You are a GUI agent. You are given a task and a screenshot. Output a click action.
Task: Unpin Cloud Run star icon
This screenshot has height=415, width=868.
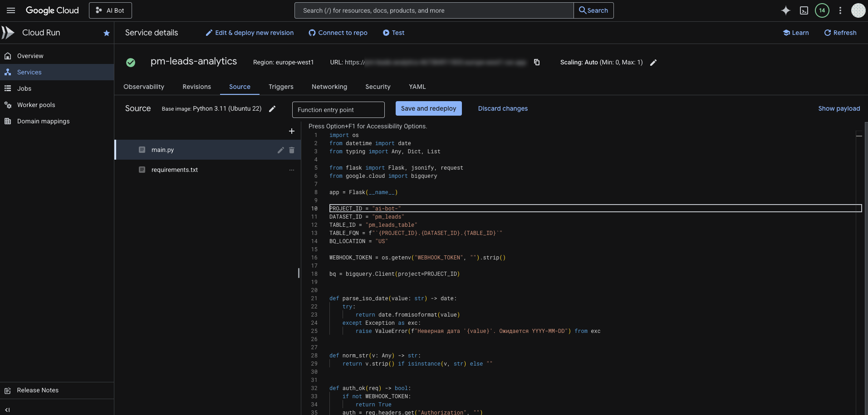coord(107,33)
